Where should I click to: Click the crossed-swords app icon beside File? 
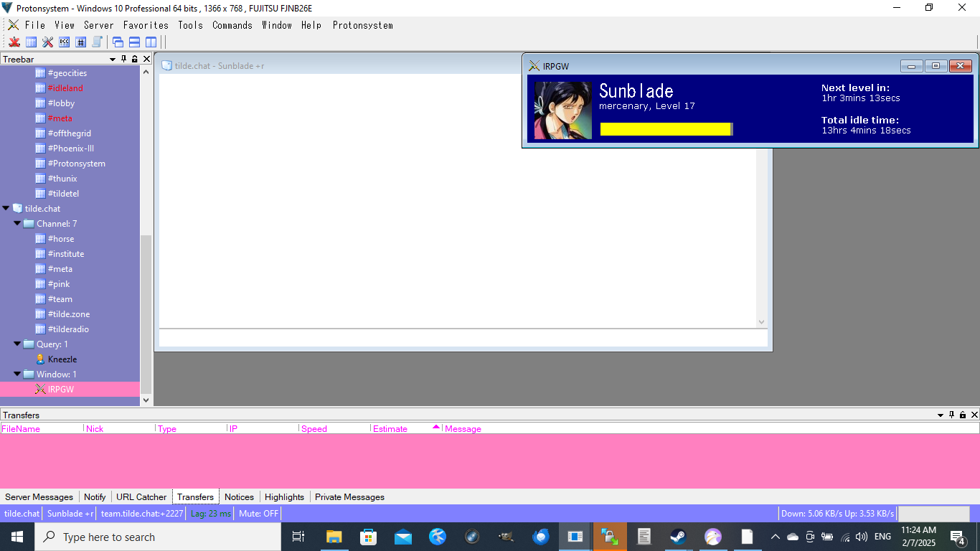click(14, 25)
